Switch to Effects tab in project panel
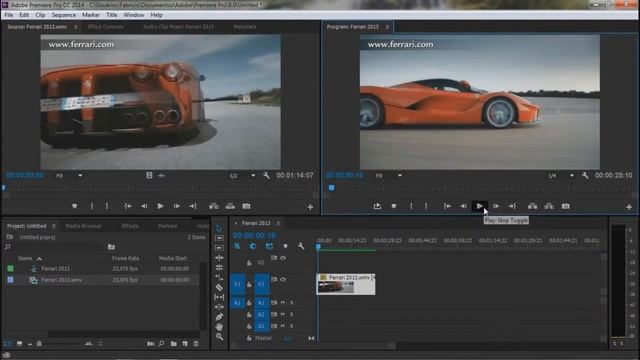The height and width of the screenshot is (360, 640). tap(130, 226)
